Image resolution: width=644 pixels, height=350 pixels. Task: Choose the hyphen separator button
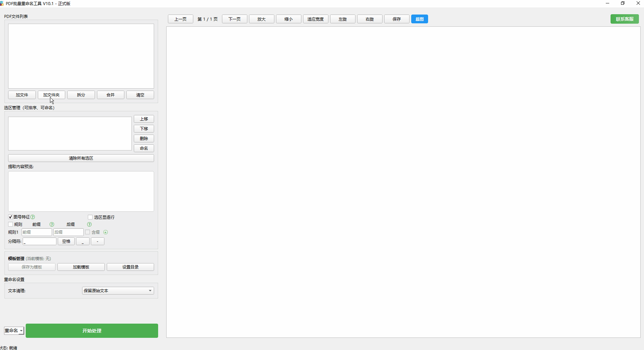(98, 241)
